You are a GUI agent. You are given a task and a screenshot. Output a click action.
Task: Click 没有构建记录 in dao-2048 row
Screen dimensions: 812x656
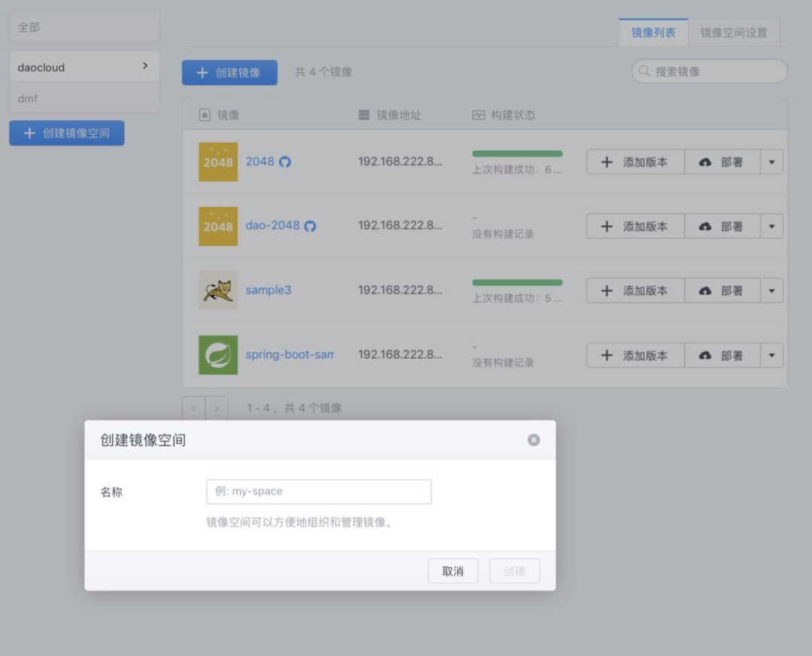(503, 234)
